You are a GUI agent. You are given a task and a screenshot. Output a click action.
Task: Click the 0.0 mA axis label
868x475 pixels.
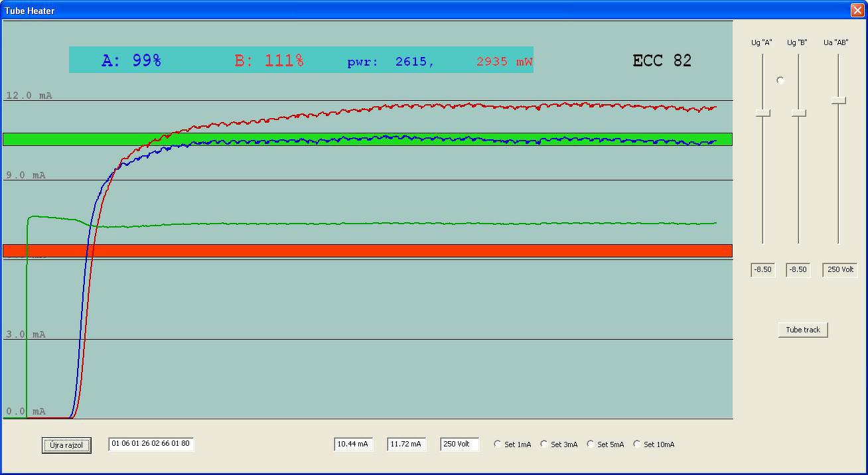pyautogui.click(x=26, y=411)
